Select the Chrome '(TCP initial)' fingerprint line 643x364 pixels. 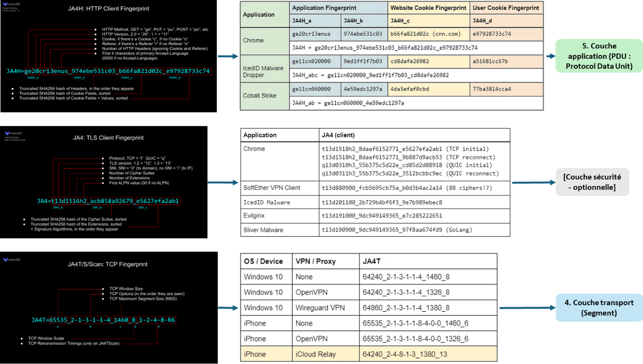coord(405,149)
